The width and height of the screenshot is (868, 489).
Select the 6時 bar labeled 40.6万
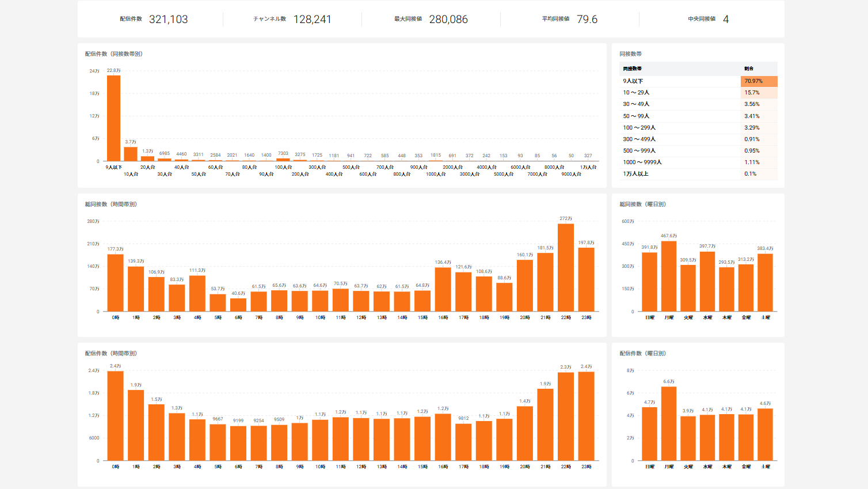tap(238, 305)
